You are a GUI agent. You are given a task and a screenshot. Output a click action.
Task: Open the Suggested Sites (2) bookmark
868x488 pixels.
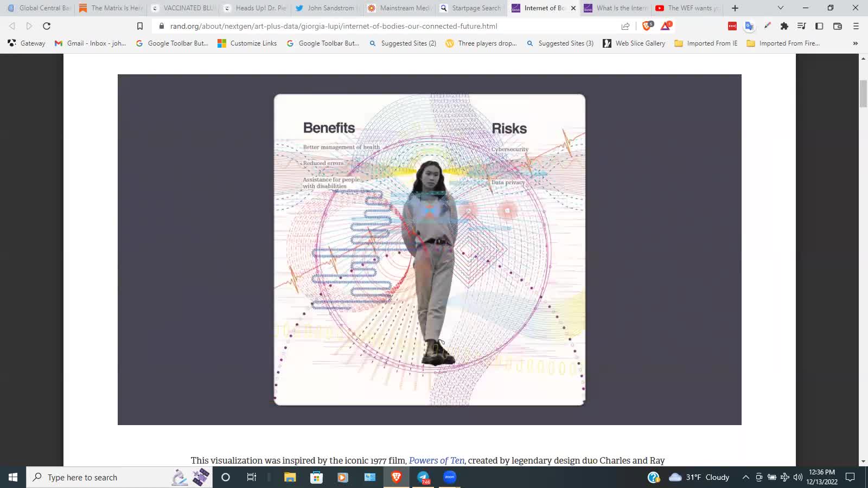[x=403, y=43]
